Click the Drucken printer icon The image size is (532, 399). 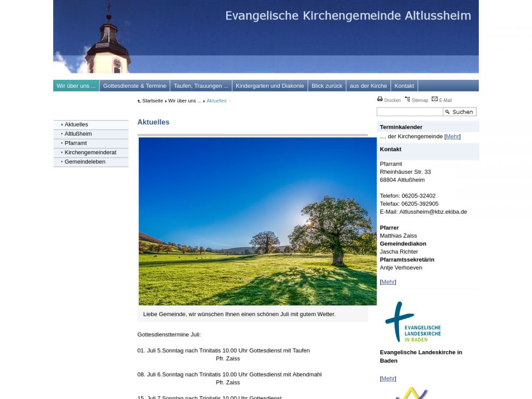pyautogui.click(x=380, y=99)
